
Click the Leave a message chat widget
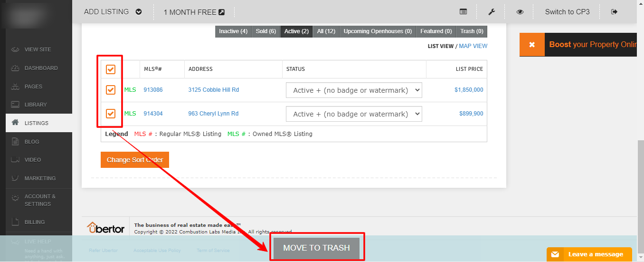coord(589,254)
